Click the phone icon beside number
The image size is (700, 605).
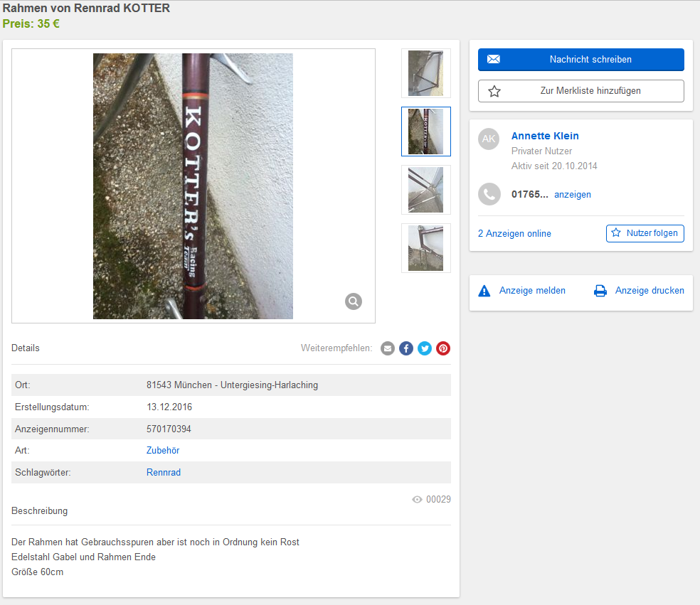pos(489,194)
